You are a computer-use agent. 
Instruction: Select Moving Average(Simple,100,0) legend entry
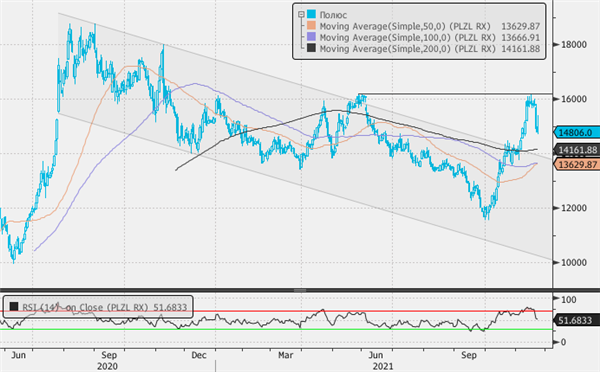pos(408,38)
